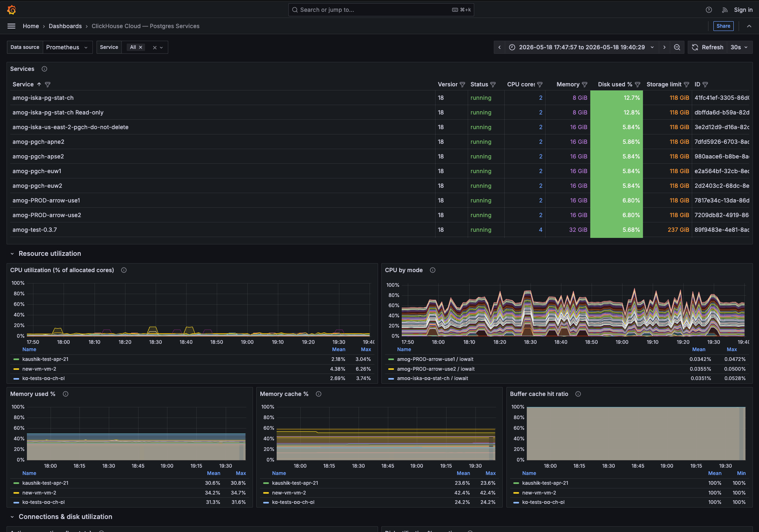This screenshot has height=532, width=759.
Task: Shift time range backward arrow
Action: (x=499, y=47)
